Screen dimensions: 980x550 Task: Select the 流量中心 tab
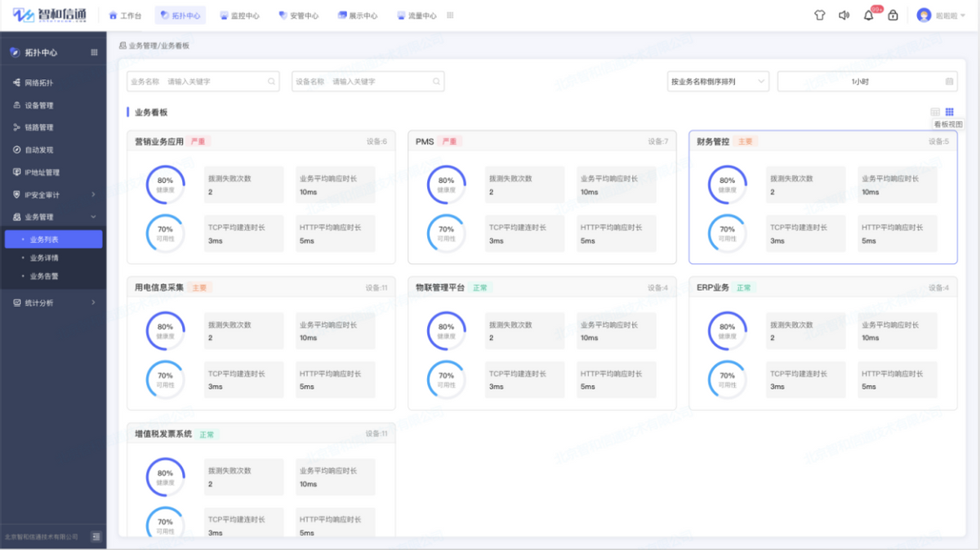point(416,16)
